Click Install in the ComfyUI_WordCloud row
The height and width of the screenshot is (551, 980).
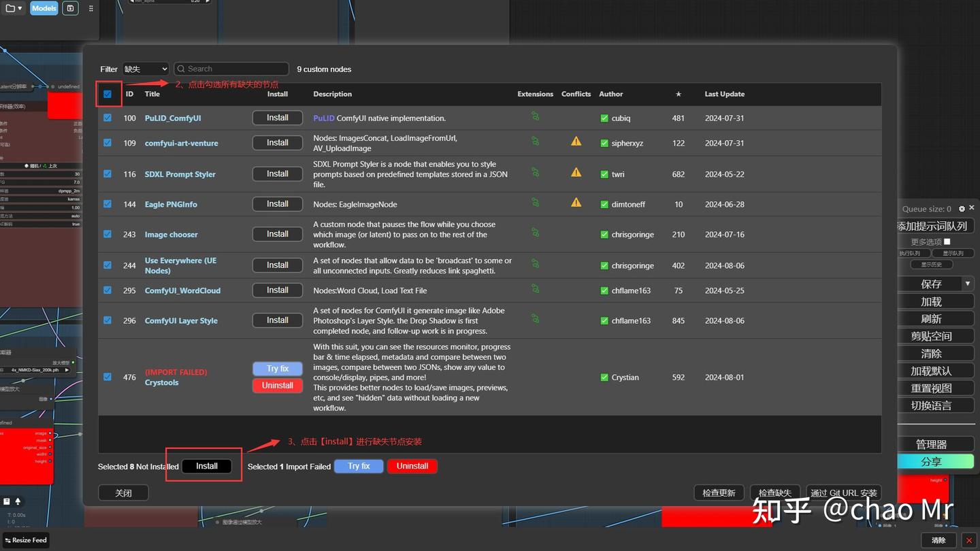(278, 290)
